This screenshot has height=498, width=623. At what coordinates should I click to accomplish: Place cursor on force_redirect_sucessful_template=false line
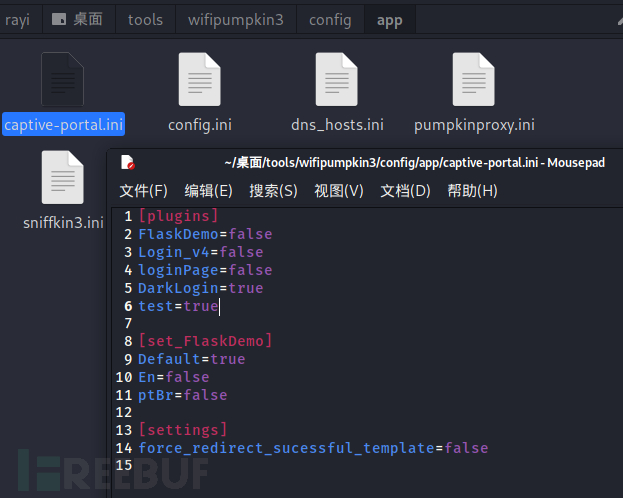point(313,448)
